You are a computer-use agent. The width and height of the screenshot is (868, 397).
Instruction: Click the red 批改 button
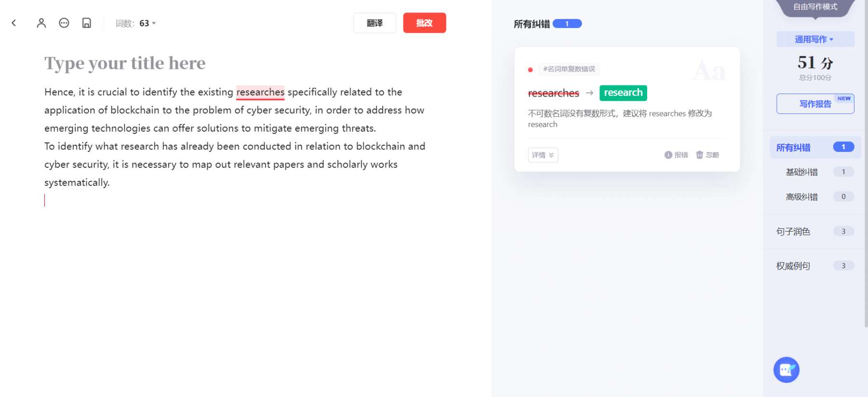(424, 23)
